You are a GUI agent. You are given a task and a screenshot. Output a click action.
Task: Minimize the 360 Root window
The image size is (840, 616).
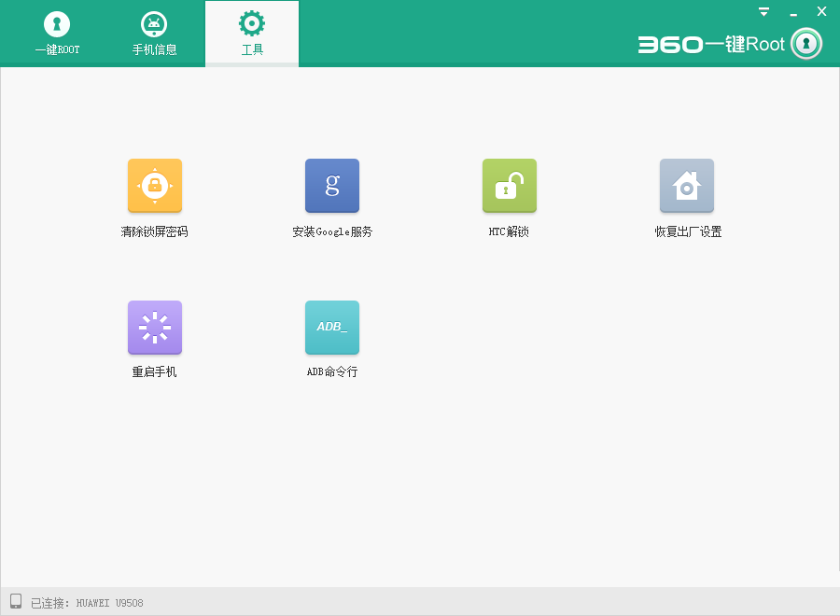click(793, 12)
